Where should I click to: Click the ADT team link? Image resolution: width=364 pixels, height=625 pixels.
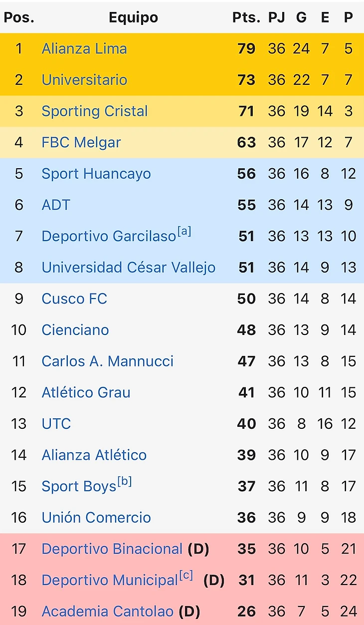click(x=56, y=205)
